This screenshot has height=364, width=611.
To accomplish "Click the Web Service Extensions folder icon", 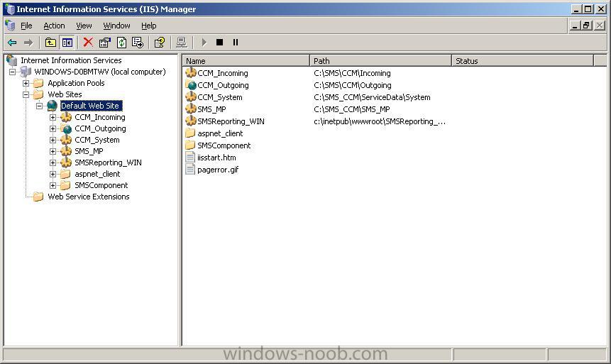I will (x=38, y=197).
